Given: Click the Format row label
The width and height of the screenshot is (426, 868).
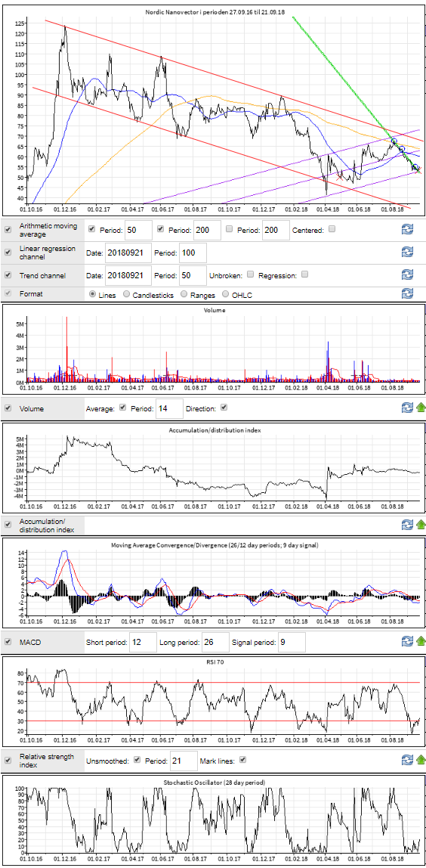Looking at the screenshot, I should 30,295.
